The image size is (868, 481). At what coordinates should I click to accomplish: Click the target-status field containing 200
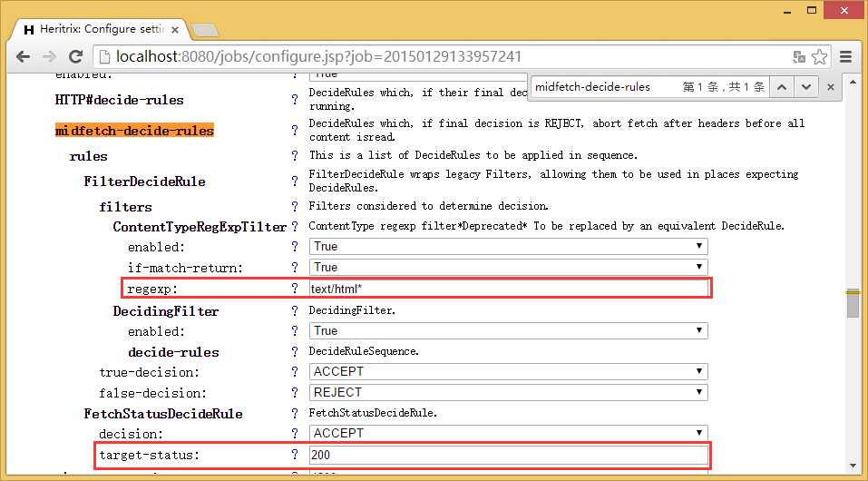[508, 455]
